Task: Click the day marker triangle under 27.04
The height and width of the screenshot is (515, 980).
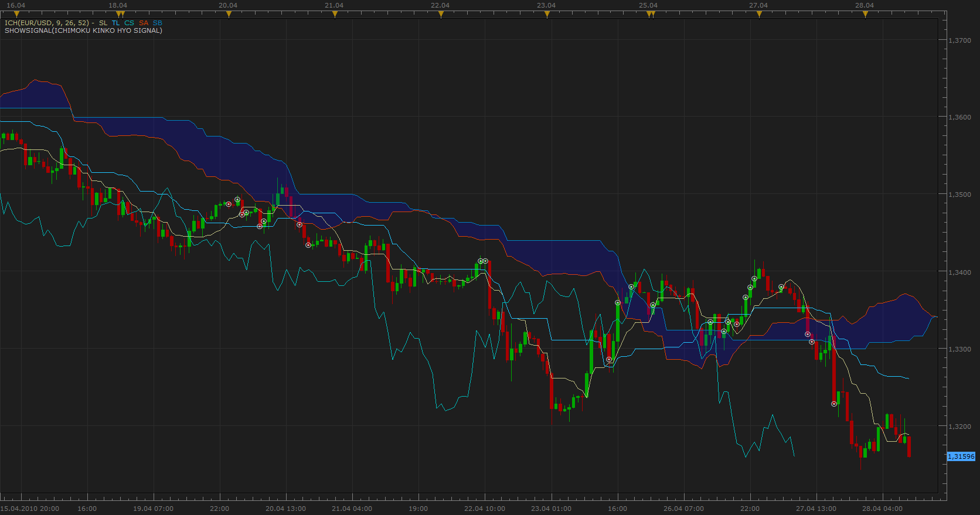Action: tap(759, 15)
